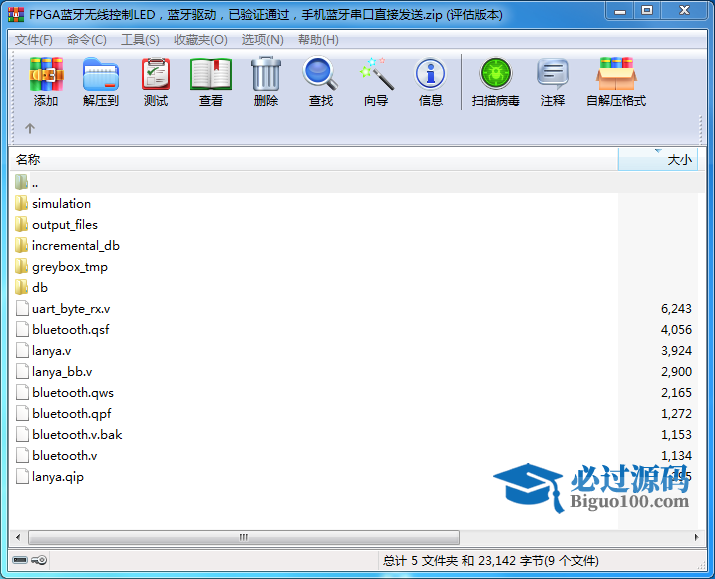715x579 pixels.
Task: Open the View (查看) book icon
Action: [211, 74]
